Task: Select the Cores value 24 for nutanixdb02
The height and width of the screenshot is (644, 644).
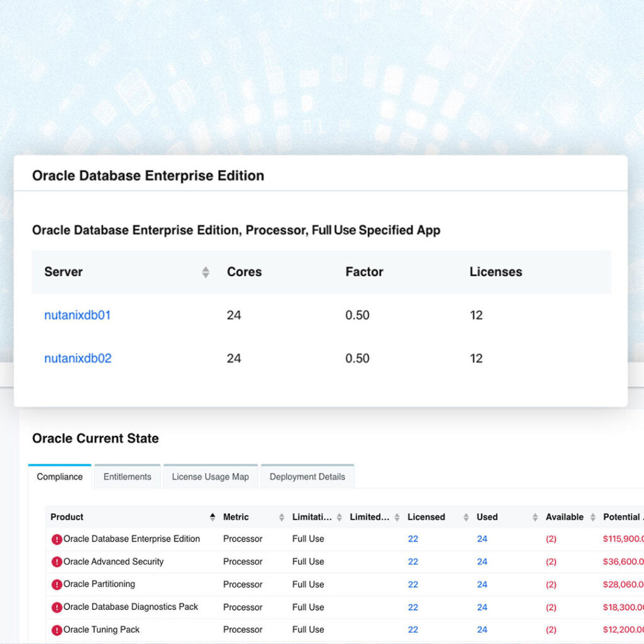Action: click(x=234, y=358)
